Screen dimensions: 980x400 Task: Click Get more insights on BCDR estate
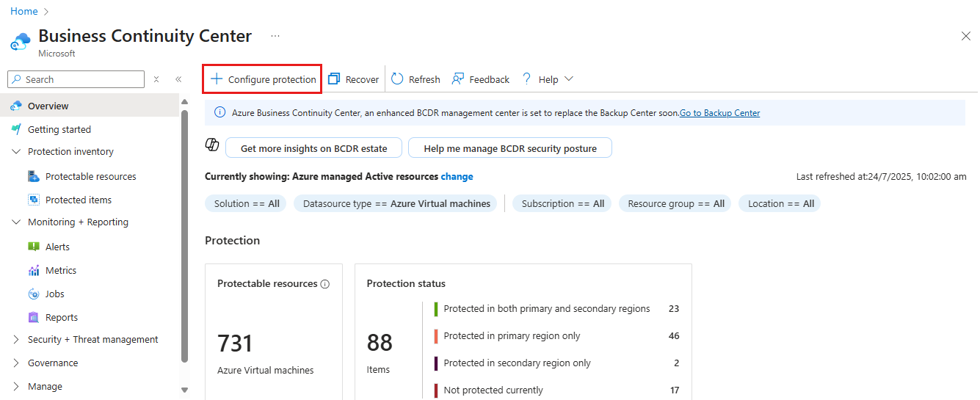[314, 148]
